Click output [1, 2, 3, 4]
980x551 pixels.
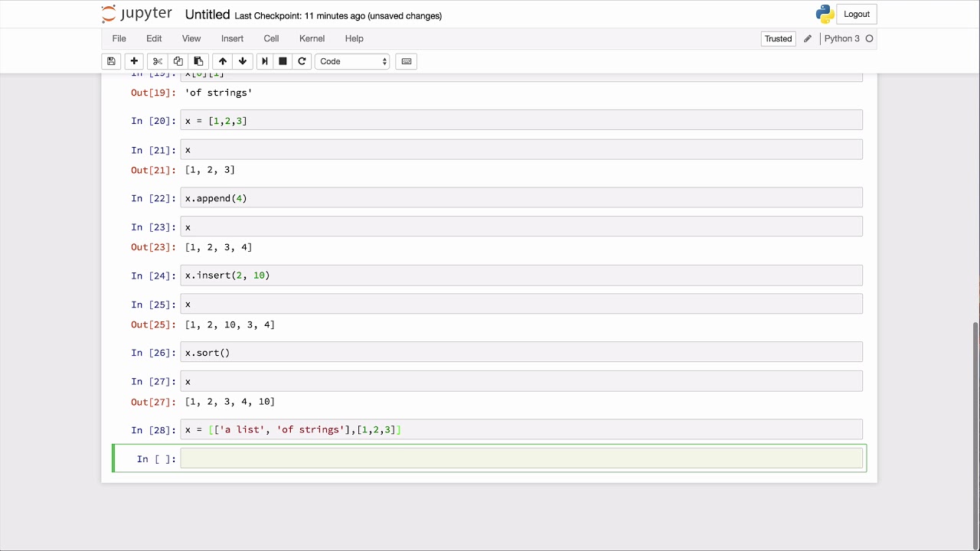(x=218, y=247)
